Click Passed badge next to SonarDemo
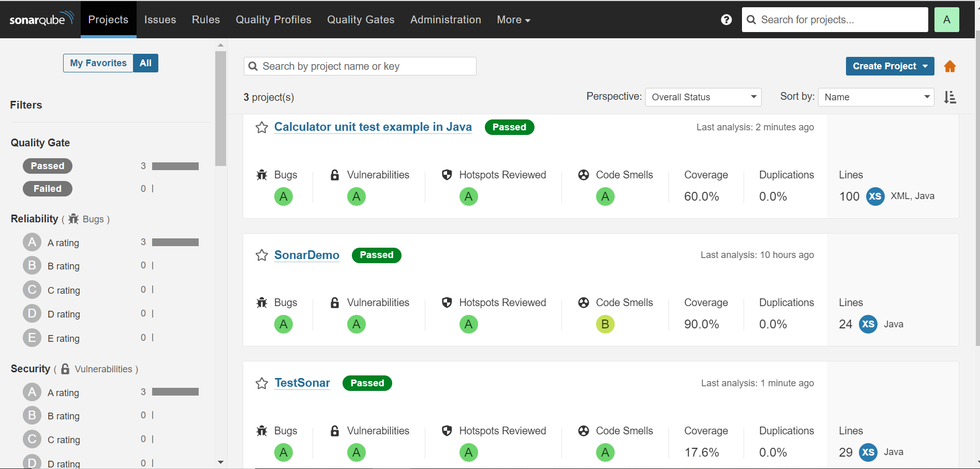This screenshot has width=980, height=469. [377, 255]
